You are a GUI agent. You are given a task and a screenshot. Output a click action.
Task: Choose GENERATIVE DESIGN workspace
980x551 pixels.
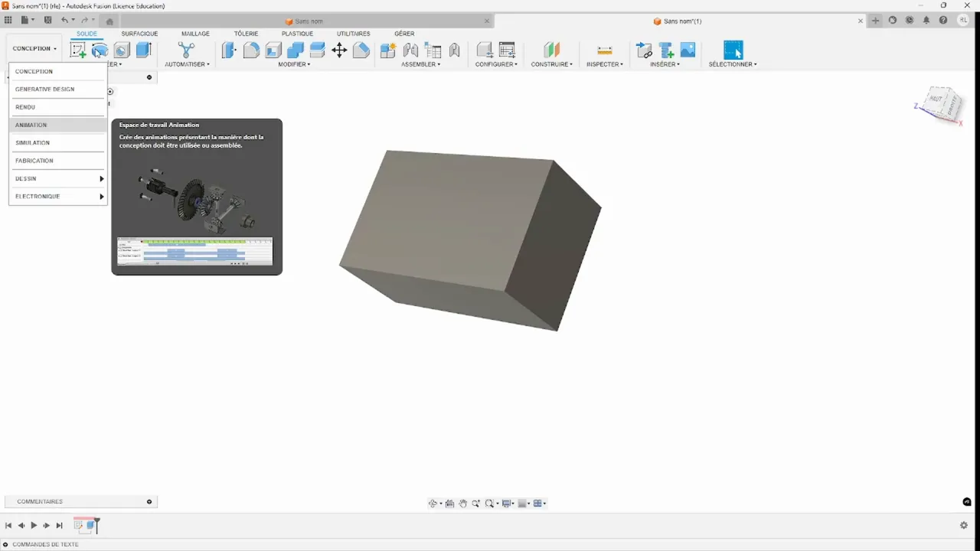click(57, 90)
